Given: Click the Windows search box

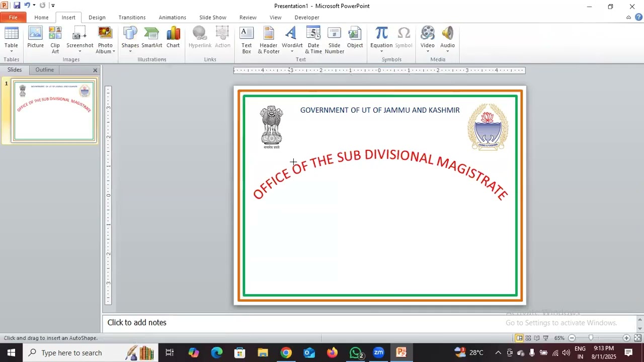Looking at the screenshot, I should 91,352.
